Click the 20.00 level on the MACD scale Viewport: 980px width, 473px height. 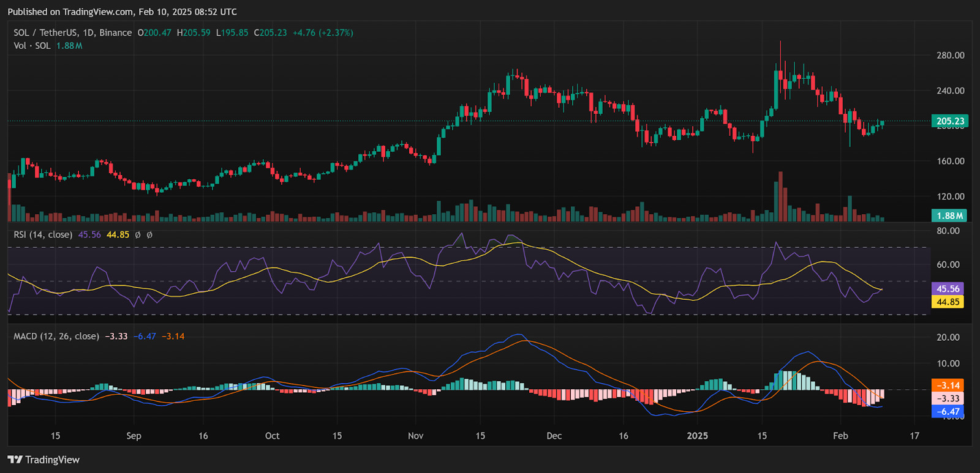pos(948,337)
